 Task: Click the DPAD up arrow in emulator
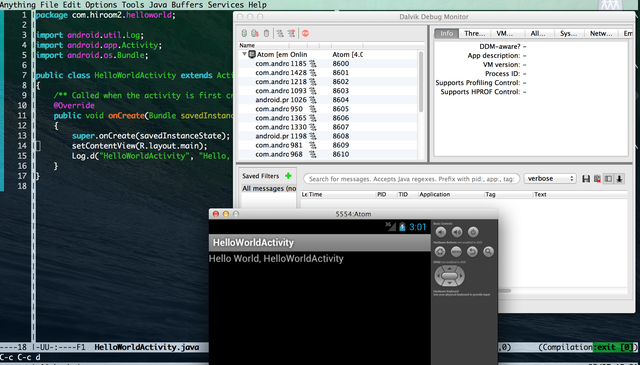(449, 268)
